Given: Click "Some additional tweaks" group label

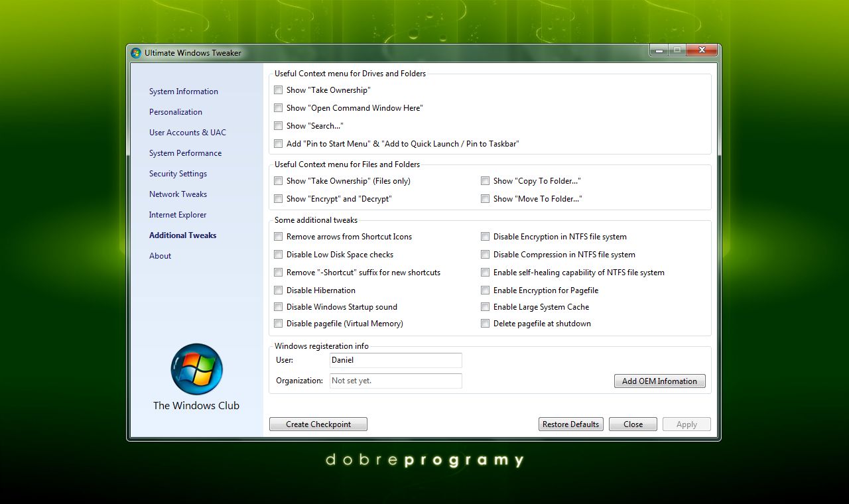Looking at the screenshot, I should pyautogui.click(x=316, y=220).
